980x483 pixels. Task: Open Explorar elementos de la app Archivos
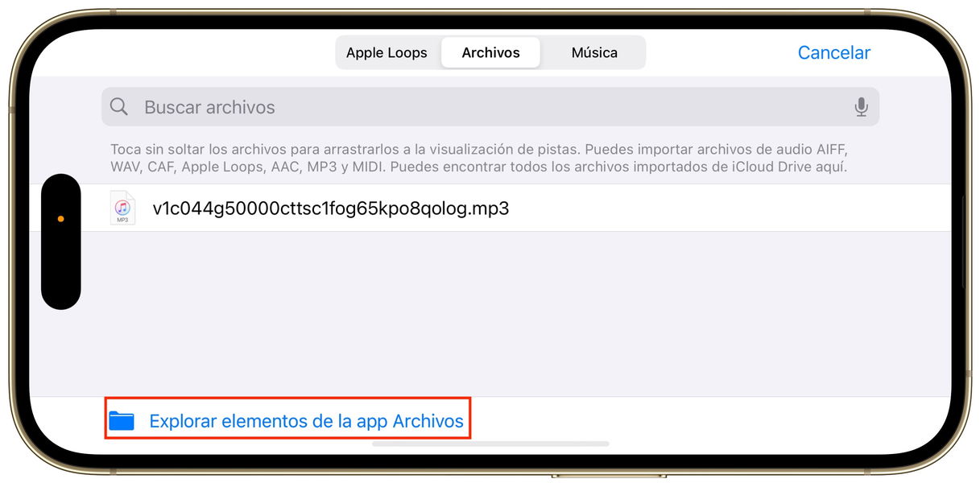tap(307, 421)
